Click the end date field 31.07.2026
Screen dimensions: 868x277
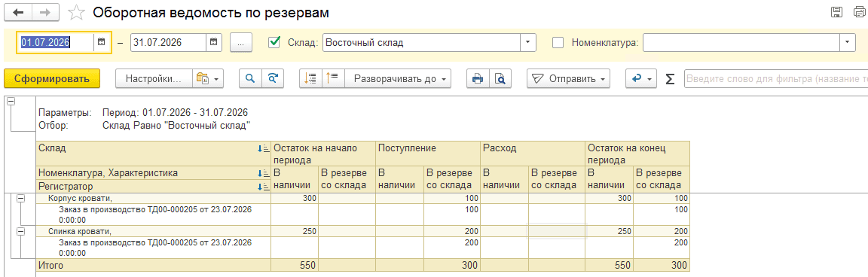point(168,42)
